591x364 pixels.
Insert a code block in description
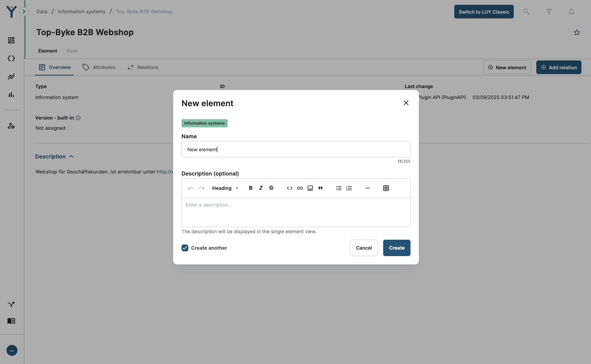click(290, 188)
